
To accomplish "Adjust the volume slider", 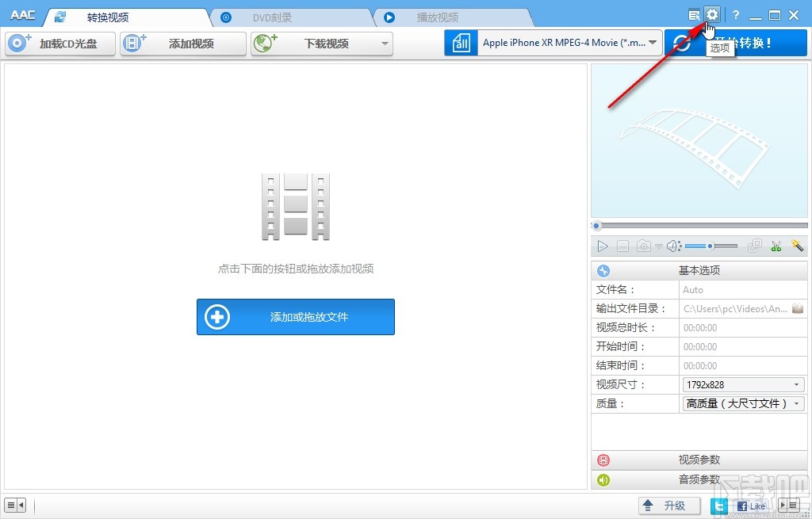I will [x=710, y=246].
